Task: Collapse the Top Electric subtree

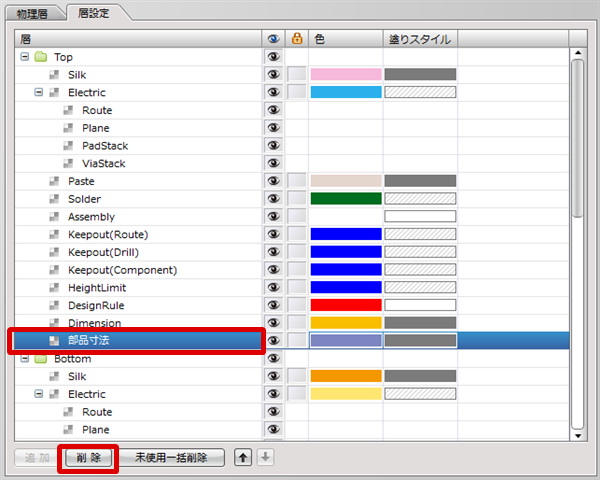Action: 39,93
